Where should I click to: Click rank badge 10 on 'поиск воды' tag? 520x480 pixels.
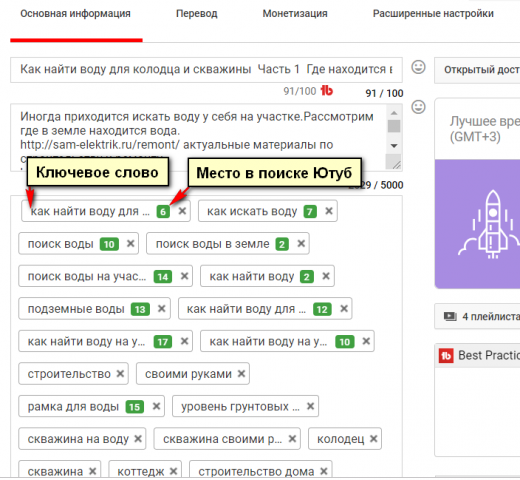(109, 244)
